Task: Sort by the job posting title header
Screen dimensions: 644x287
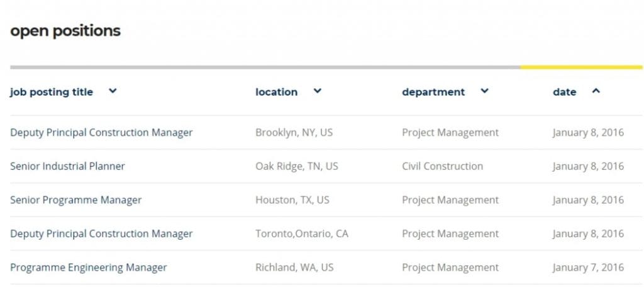Action: click(52, 92)
